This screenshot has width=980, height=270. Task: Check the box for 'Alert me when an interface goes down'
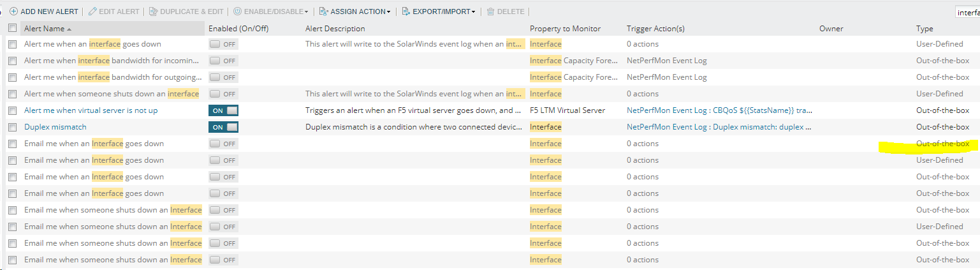[x=12, y=44]
